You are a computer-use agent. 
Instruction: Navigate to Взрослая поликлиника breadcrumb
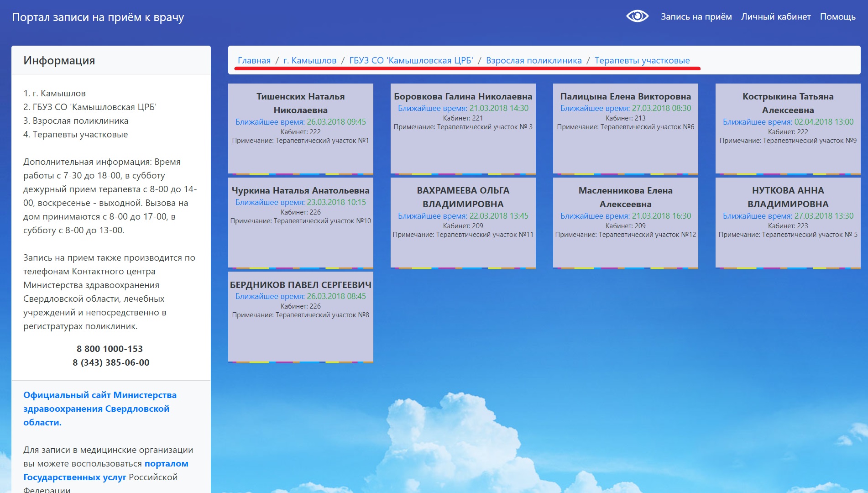[533, 60]
